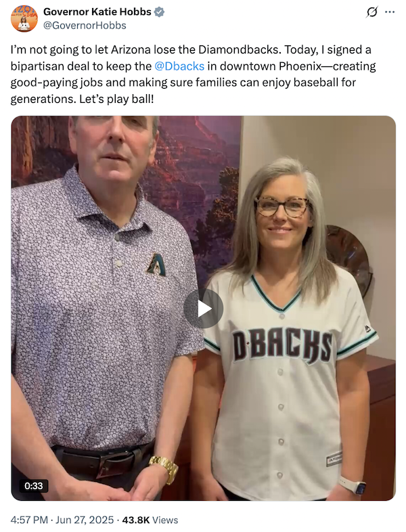Click the white smartwatch in the video frame
This screenshot has height=532, width=406.
[353, 485]
